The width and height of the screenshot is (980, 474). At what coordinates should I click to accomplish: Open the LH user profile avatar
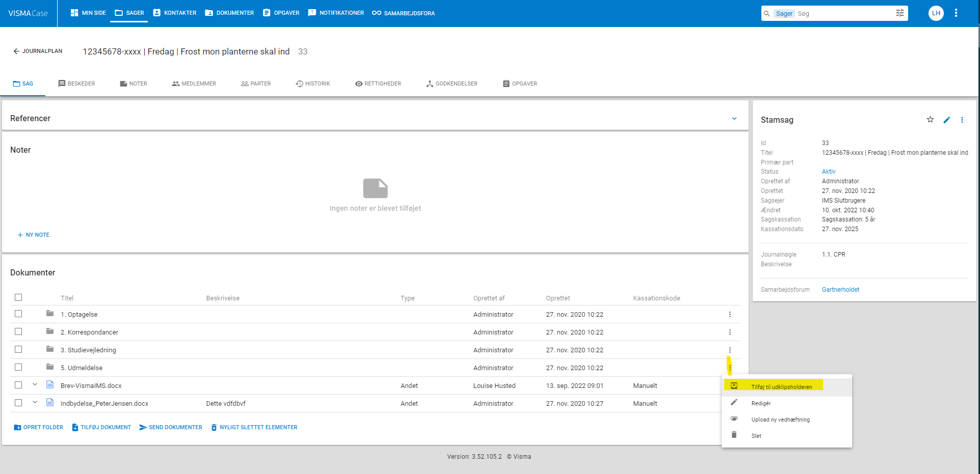pyautogui.click(x=936, y=13)
